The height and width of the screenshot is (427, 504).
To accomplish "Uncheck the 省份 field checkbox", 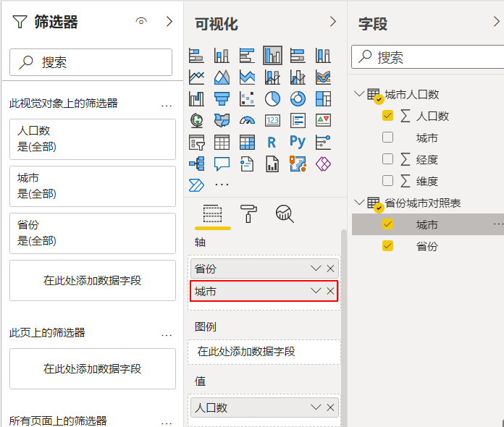I will 387,246.
